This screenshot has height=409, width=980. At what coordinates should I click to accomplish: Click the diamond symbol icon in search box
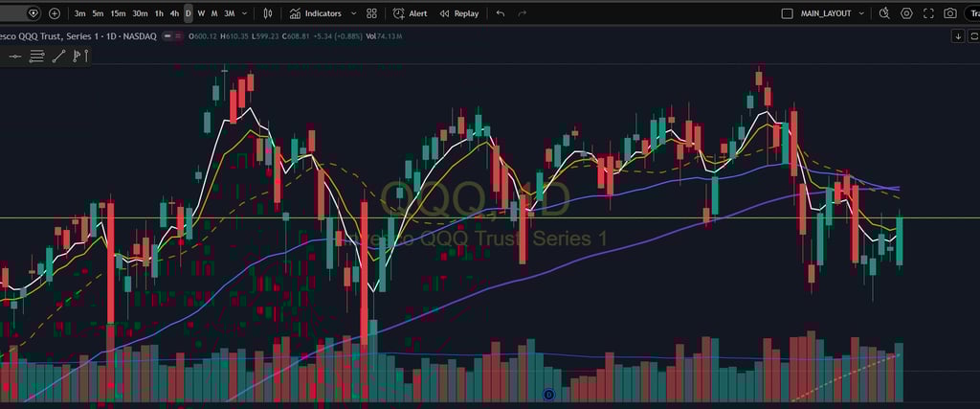(x=33, y=13)
